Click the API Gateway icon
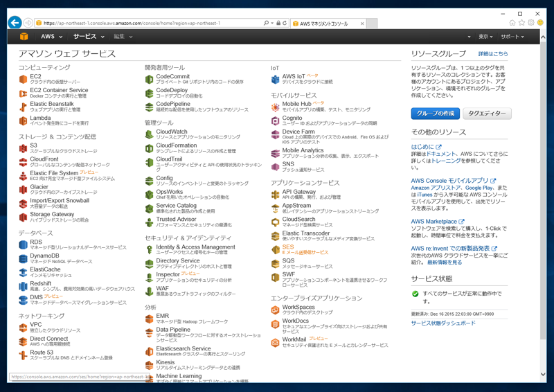554x392 pixels. (x=275, y=195)
